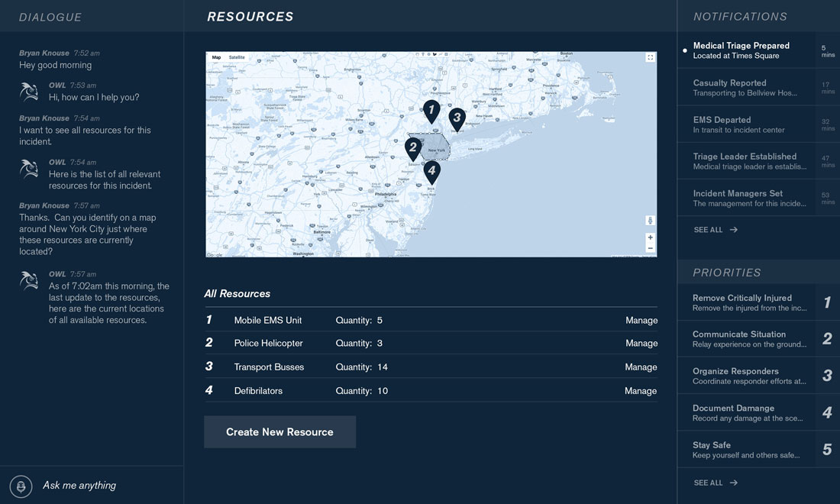This screenshot has height=504, width=840.
Task: Zoom in on the map
Action: click(x=650, y=237)
